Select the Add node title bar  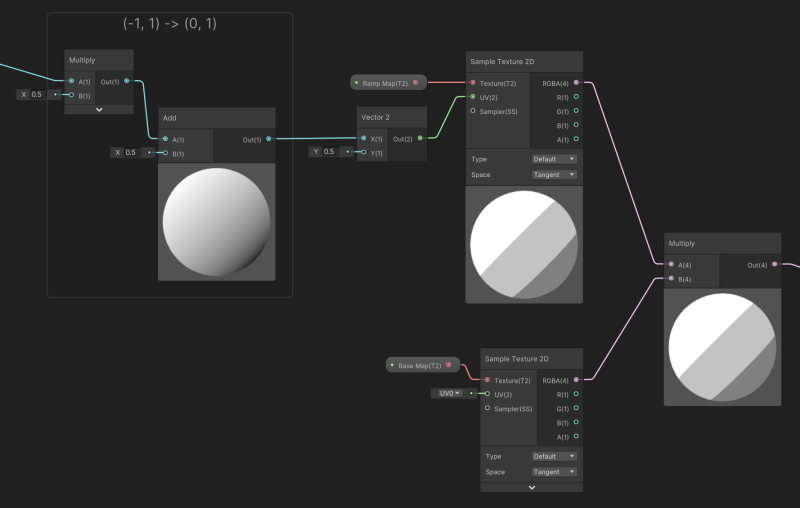click(217, 118)
